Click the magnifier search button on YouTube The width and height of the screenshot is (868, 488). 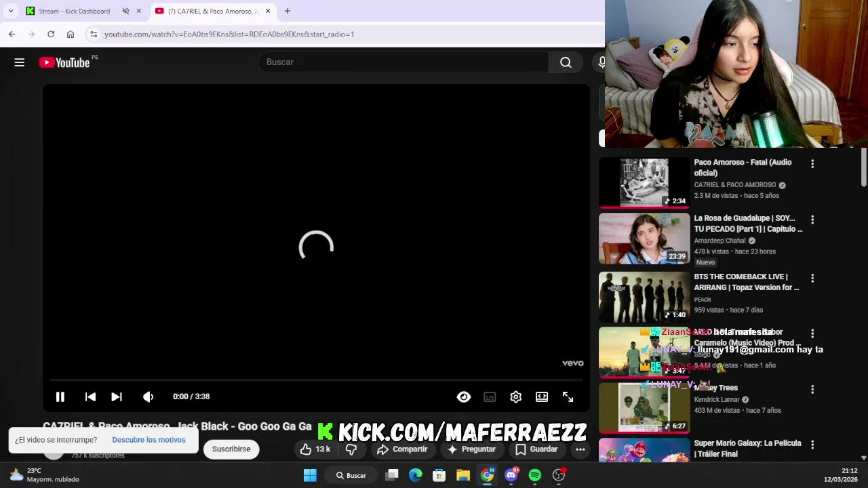click(x=566, y=62)
